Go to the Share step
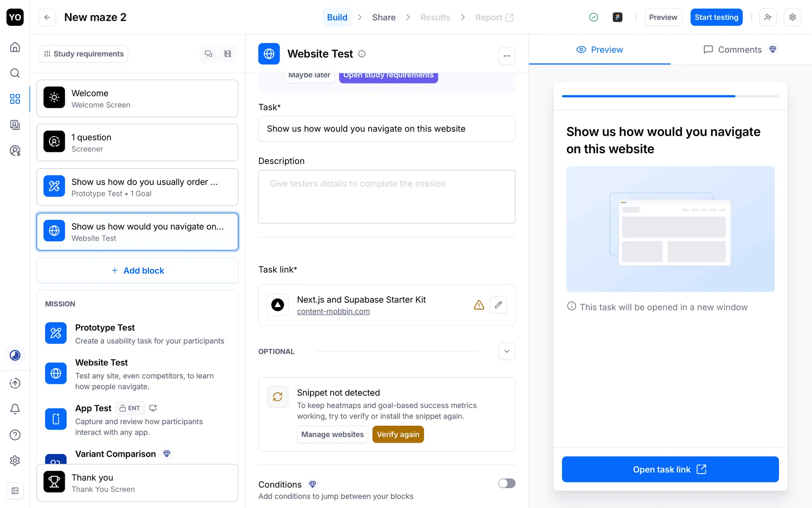The width and height of the screenshot is (812, 508). coord(384,17)
